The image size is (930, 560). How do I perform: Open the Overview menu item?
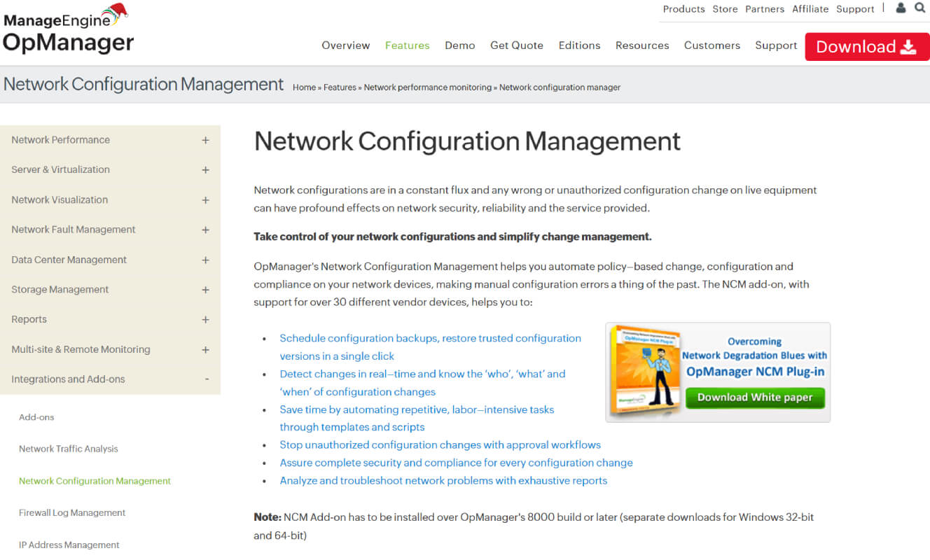(x=345, y=45)
